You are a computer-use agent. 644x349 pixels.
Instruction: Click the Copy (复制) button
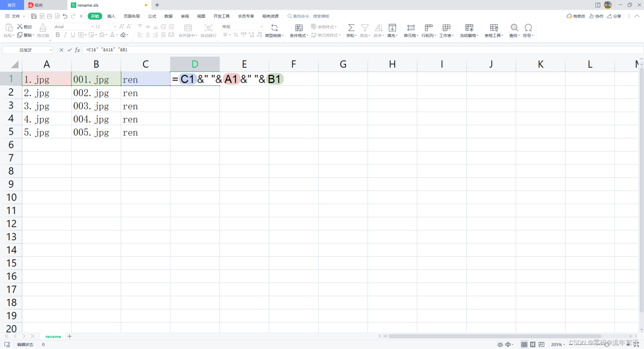pos(25,35)
